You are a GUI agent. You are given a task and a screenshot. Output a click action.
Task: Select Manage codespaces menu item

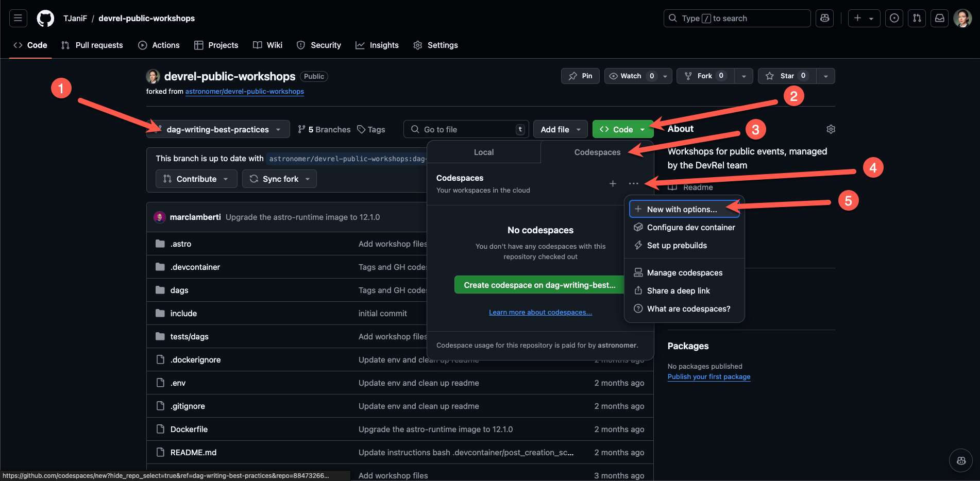[684, 272]
